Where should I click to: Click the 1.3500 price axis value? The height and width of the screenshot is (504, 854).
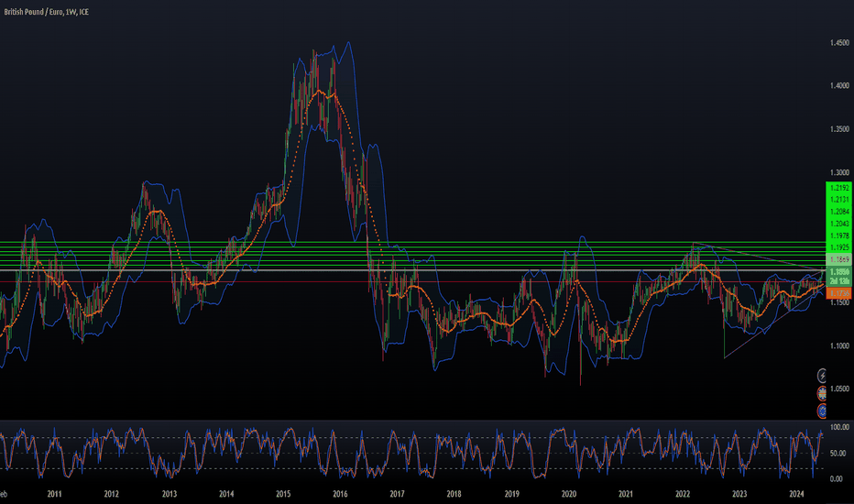pyautogui.click(x=839, y=129)
